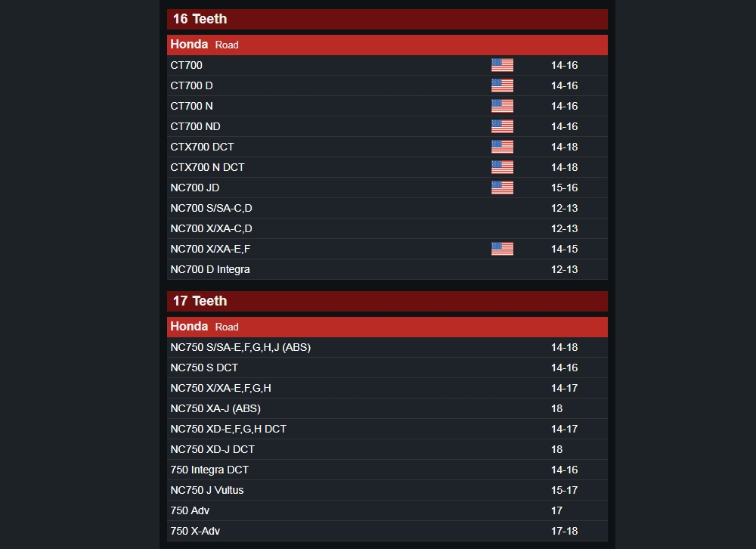Select the NC750 XA-J (ABS) entry

click(387, 408)
